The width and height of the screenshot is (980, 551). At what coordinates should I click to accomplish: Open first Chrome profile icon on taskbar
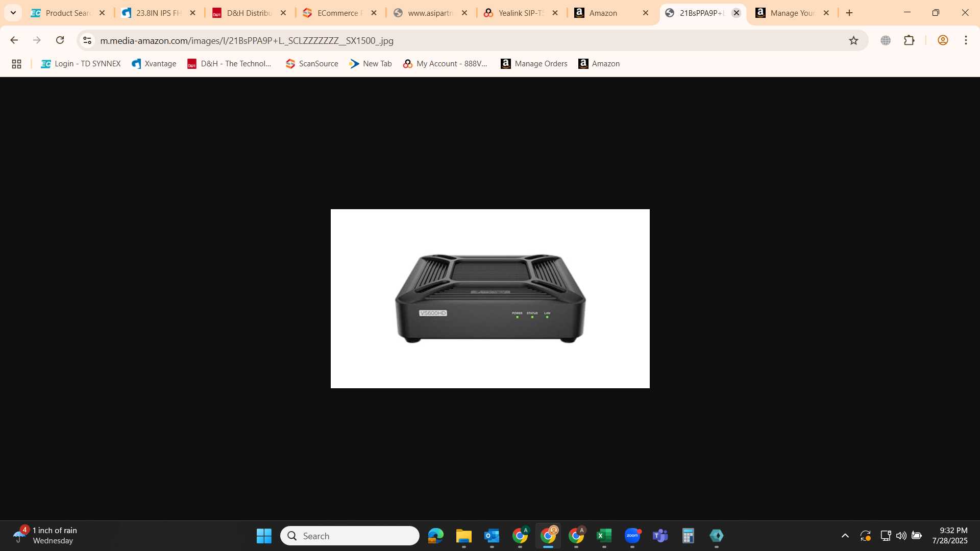point(520,536)
